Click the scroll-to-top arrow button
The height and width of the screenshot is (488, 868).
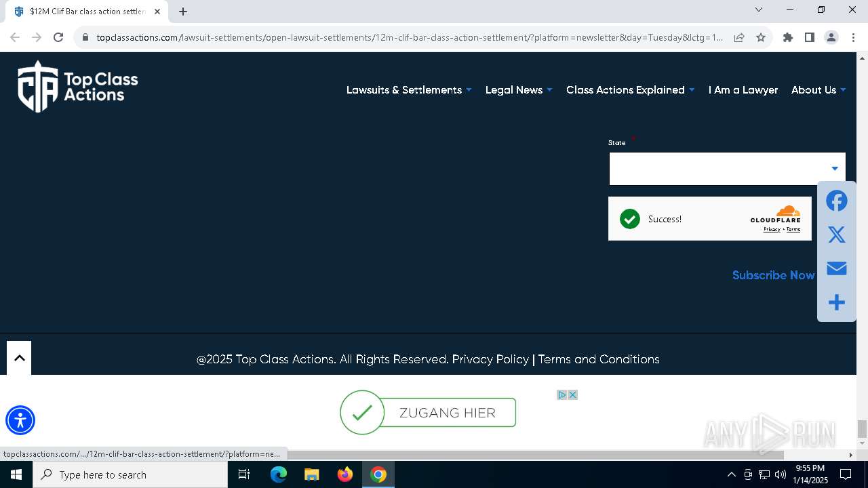click(x=19, y=358)
